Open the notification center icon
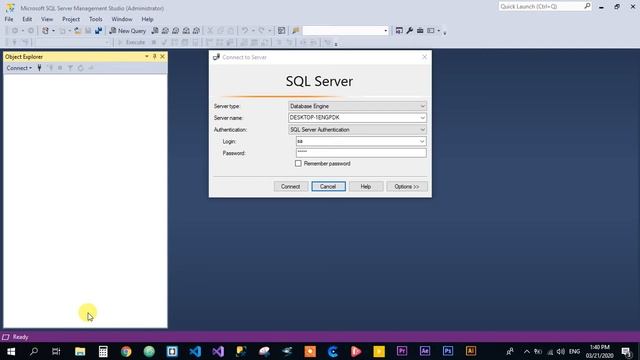This screenshot has width=640, height=360. 627,351
